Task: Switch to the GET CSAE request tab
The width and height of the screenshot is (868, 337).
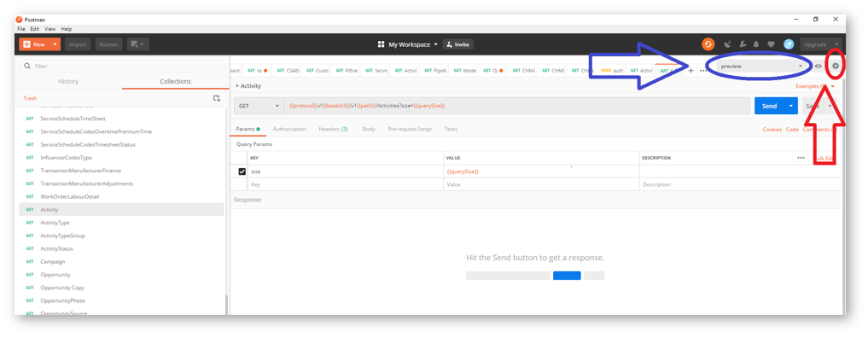Action: [x=288, y=70]
